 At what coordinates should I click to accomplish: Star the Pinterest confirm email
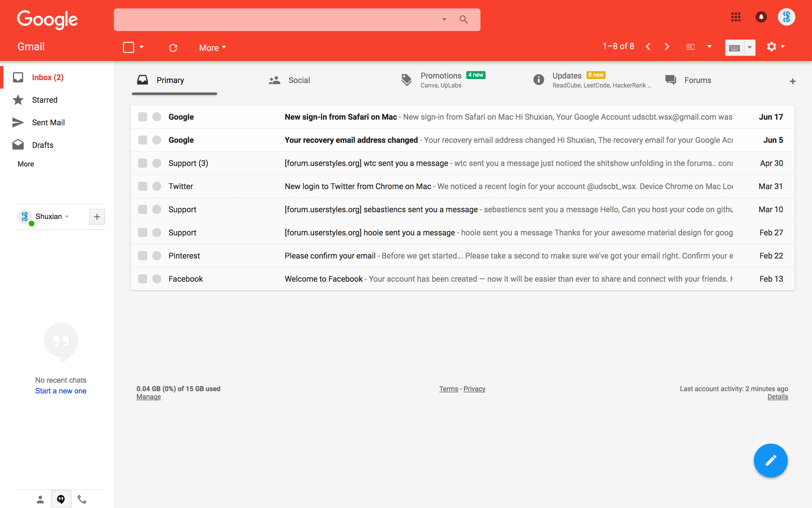(157, 256)
